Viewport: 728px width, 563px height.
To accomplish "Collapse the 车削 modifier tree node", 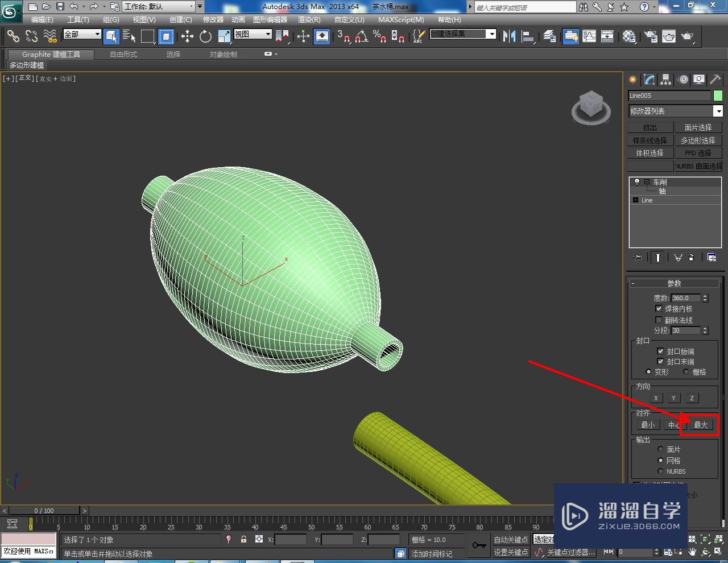I will point(647,182).
